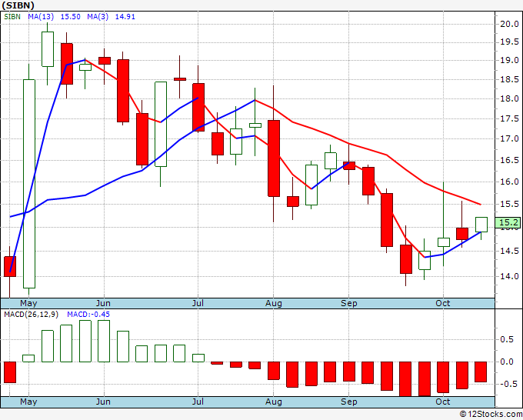Click the 17.5 price axis label
Viewport: 523px width, 420px height.
(x=509, y=118)
